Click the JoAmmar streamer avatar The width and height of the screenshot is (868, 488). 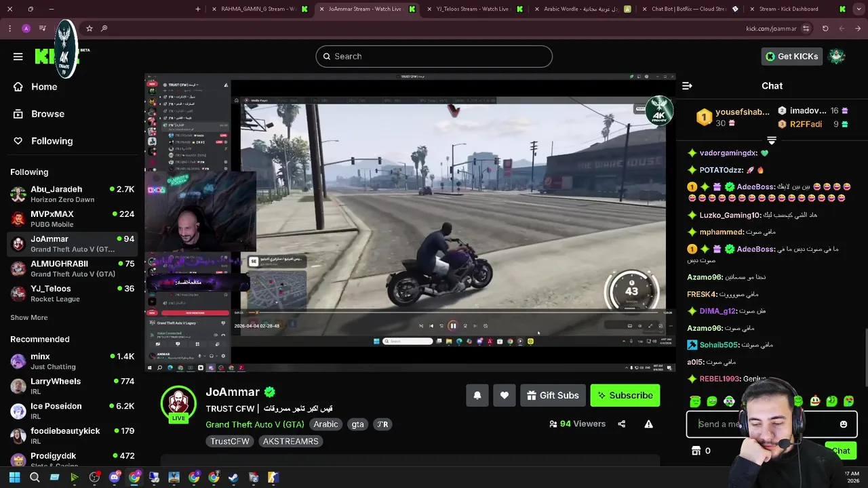[x=178, y=403]
